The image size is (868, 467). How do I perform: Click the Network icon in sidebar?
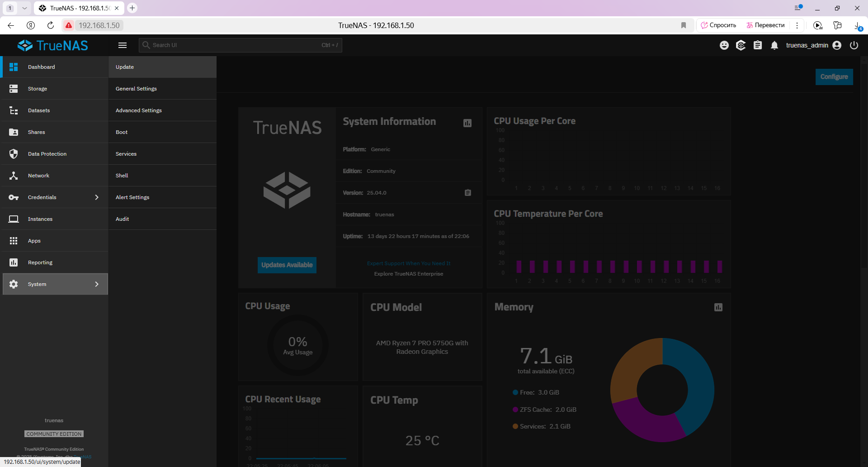(14, 176)
